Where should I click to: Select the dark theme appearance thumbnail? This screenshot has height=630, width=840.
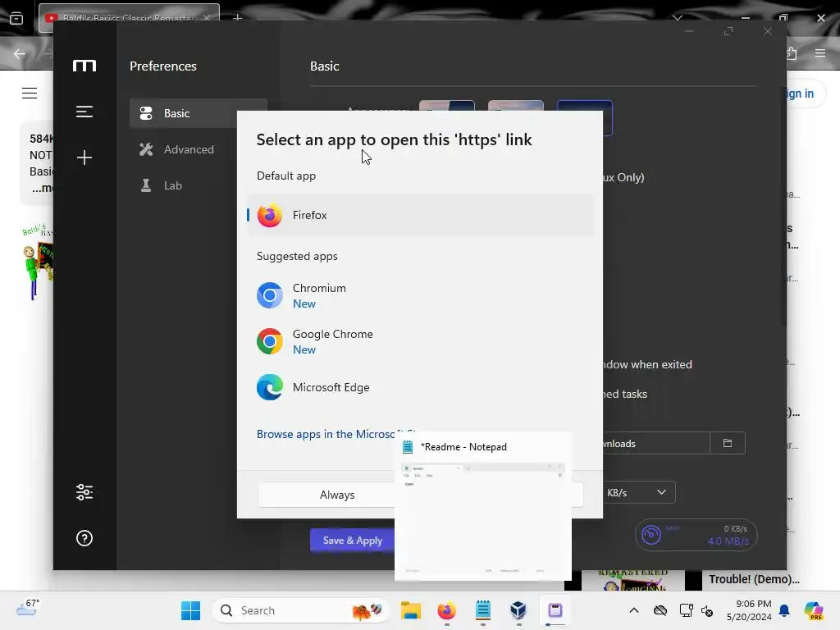(584, 118)
